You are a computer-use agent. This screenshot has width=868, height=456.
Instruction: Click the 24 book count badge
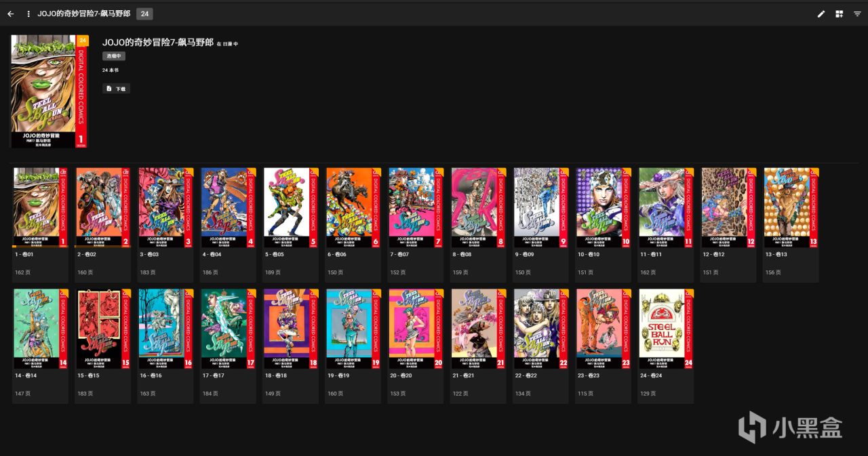(x=144, y=14)
